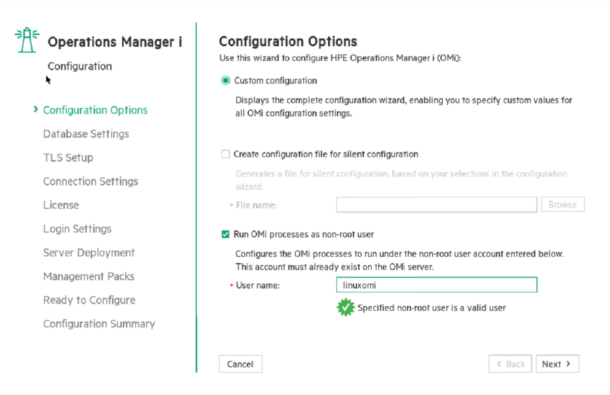
Task: Open Configuration Summary step
Action: [x=99, y=324]
